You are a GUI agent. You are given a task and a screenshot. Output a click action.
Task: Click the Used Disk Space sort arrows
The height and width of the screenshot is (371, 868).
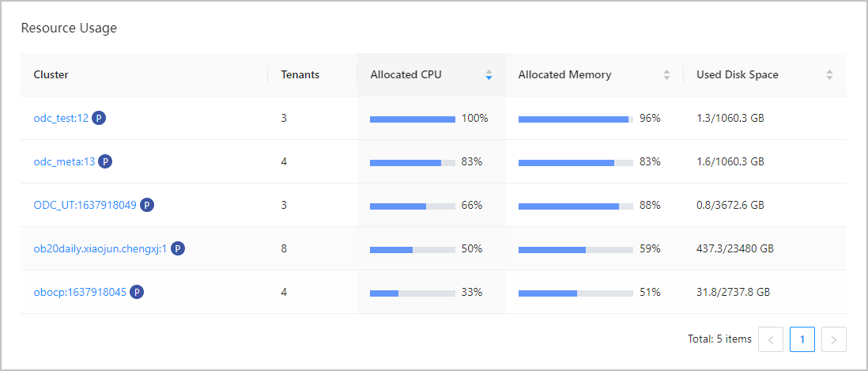[829, 75]
